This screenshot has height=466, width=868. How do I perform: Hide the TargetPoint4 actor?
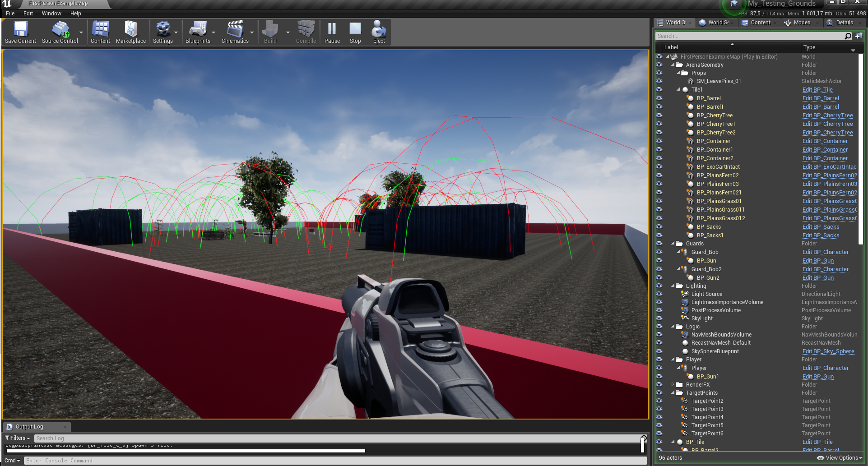(659, 417)
